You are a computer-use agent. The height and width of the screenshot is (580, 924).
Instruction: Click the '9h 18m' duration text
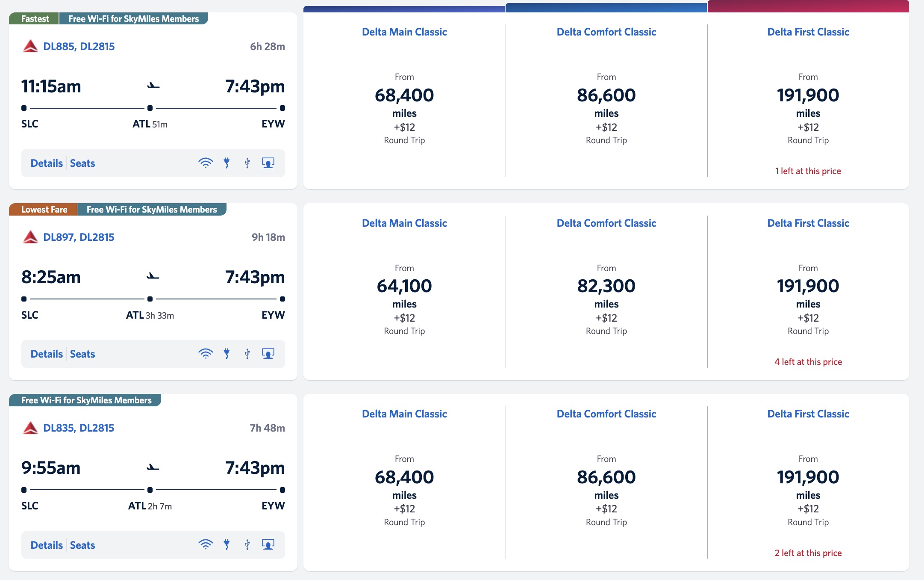(x=268, y=237)
